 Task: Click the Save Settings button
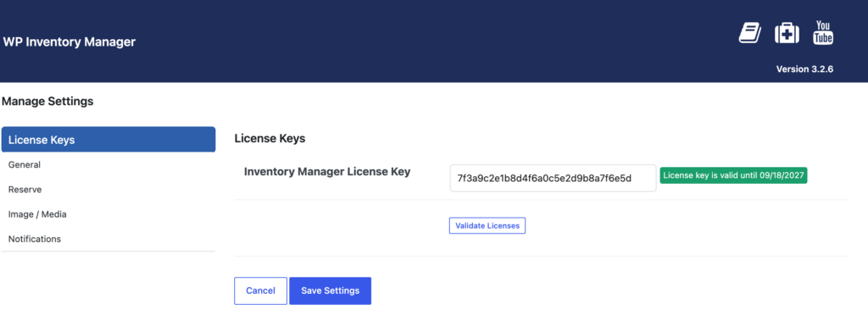point(330,290)
